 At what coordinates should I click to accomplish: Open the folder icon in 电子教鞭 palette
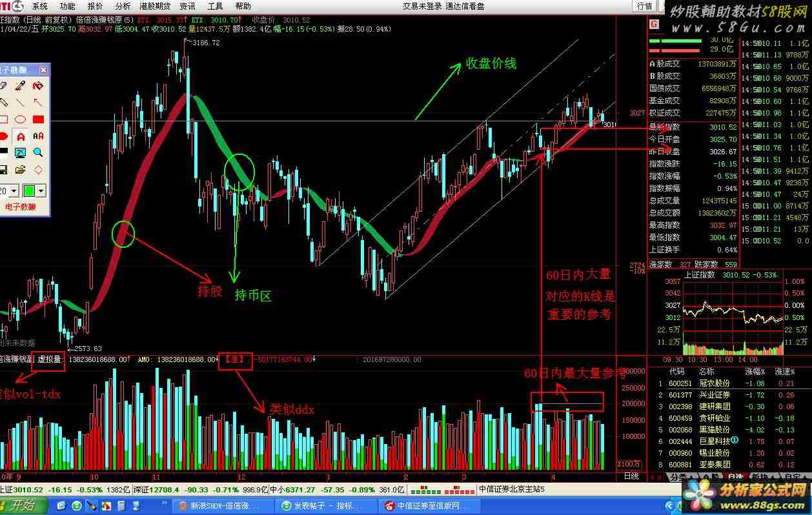point(21,170)
